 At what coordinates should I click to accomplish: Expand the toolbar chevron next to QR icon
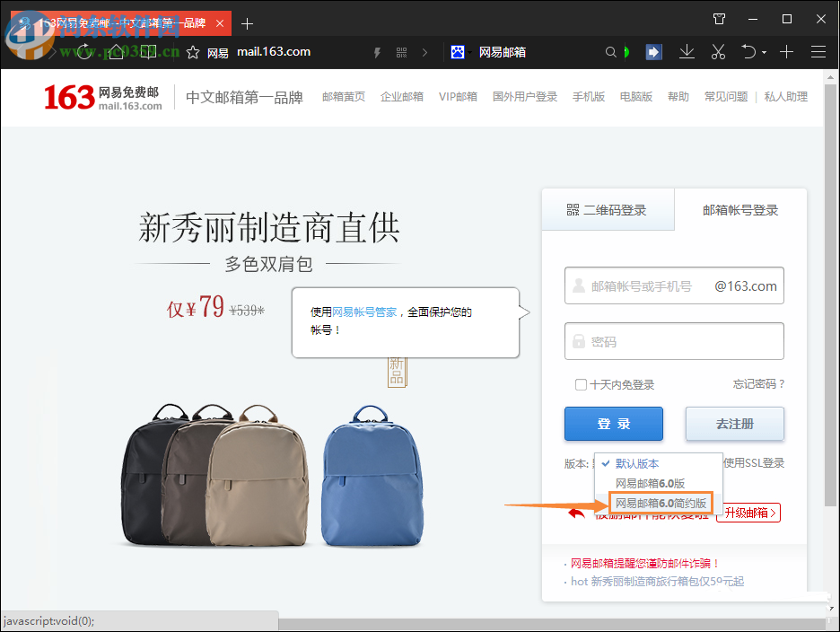pyautogui.click(x=424, y=52)
